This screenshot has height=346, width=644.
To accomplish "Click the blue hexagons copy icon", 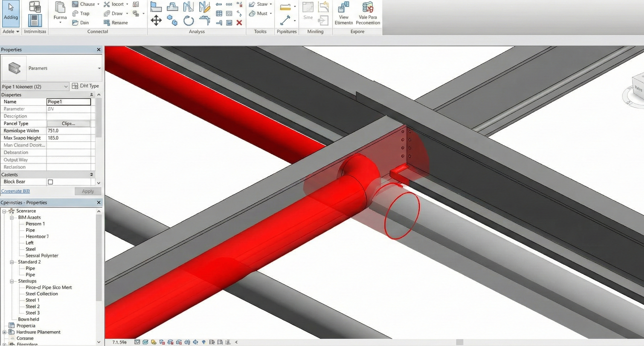I will point(172,20).
